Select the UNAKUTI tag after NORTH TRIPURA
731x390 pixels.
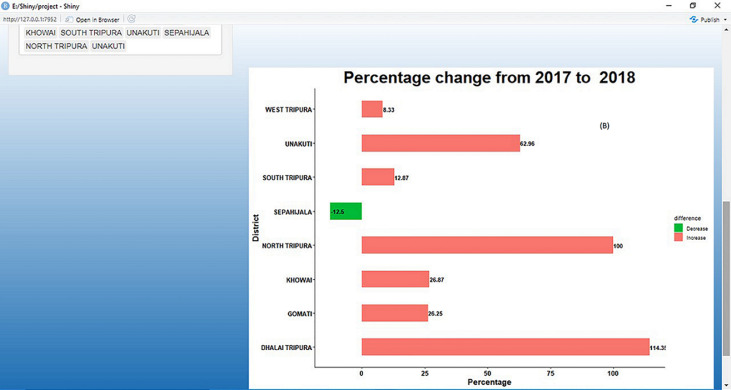(108, 46)
